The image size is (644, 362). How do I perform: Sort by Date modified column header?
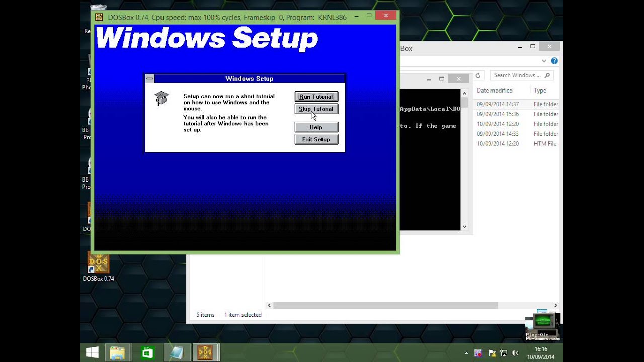[x=495, y=90]
